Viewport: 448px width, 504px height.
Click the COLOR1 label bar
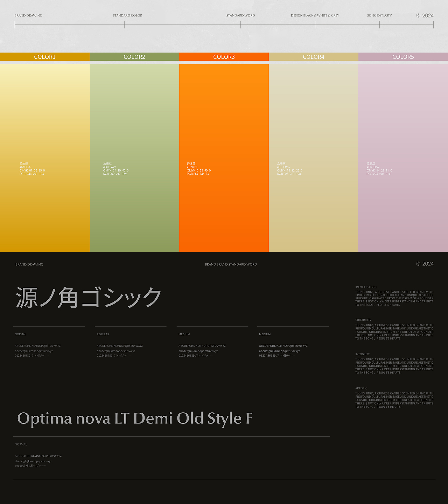(45, 57)
